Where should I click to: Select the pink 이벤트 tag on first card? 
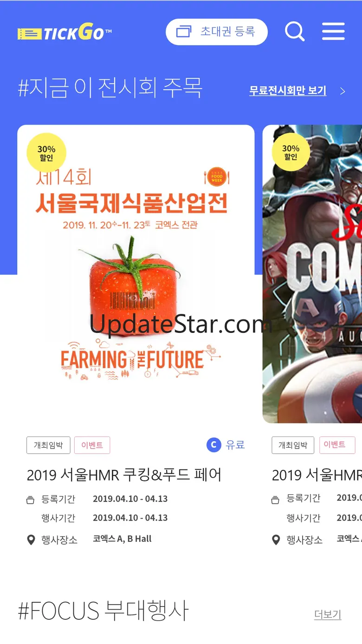point(92,445)
